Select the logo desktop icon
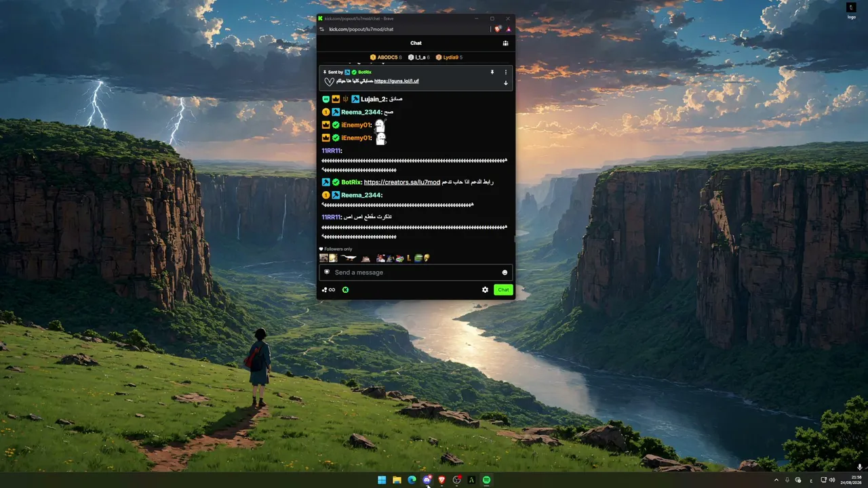The height and width of the screenshot is (488, 868). tap(851, 11)
